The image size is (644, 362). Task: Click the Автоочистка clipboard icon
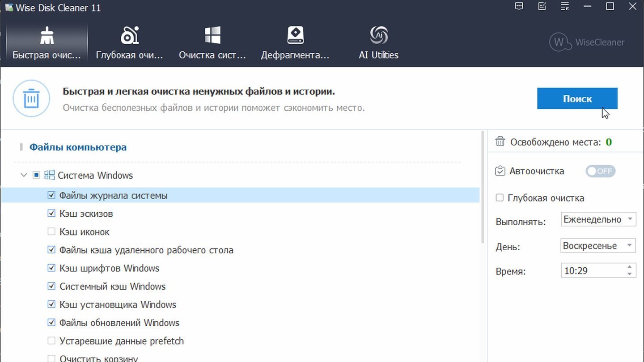point(500,171)
